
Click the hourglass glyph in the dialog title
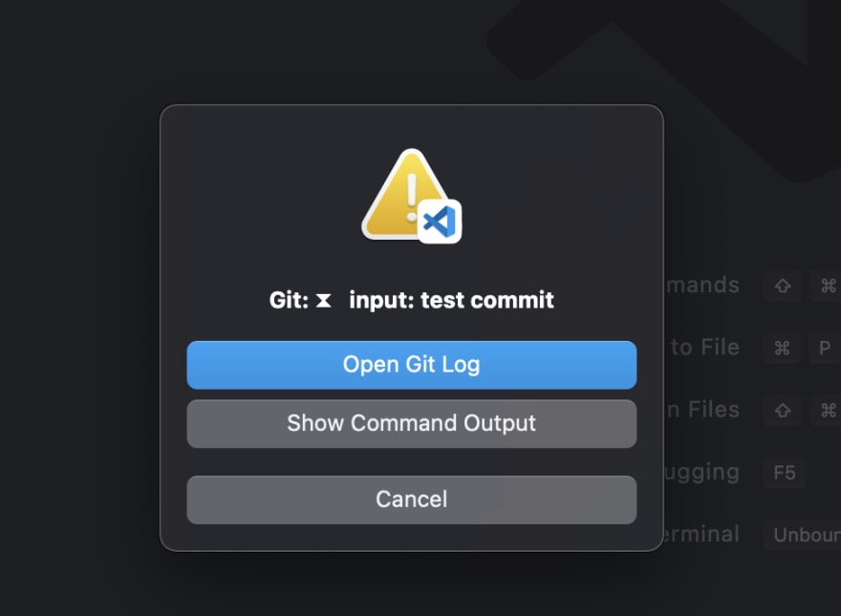click(323, 299)
